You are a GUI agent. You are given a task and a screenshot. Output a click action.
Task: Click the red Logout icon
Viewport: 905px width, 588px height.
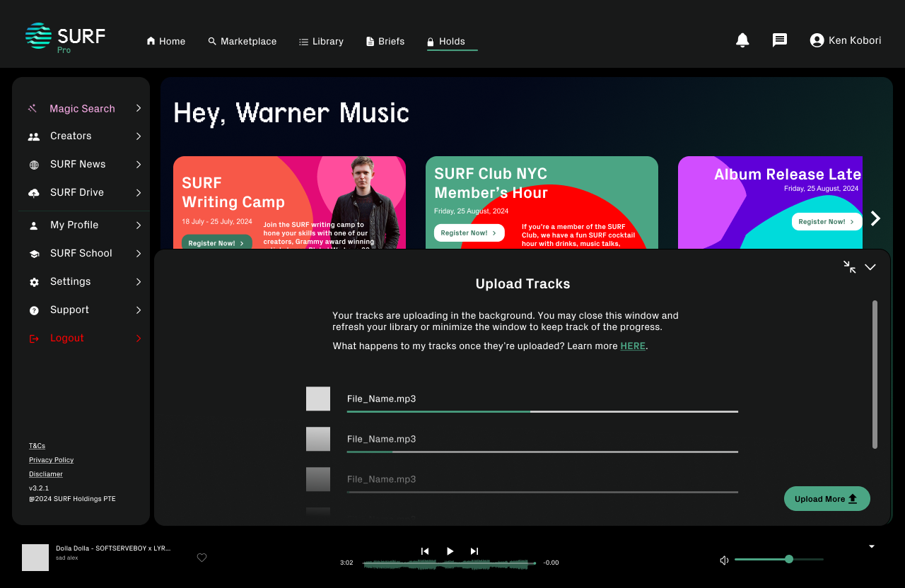tap(34, 339)
